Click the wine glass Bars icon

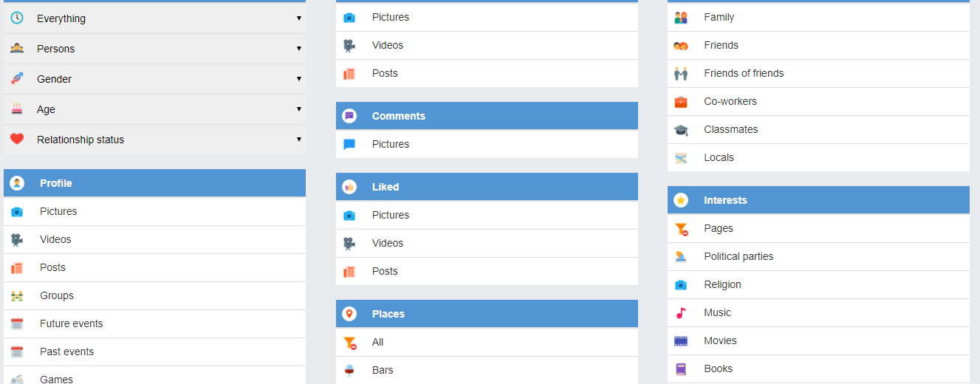[x=349, y=371]
